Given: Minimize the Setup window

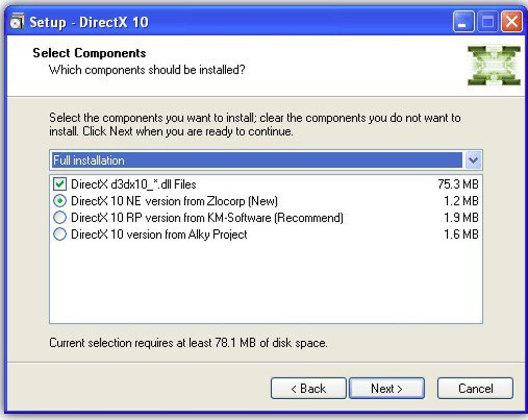Looking at the screenshot, I should click(463, 22).
